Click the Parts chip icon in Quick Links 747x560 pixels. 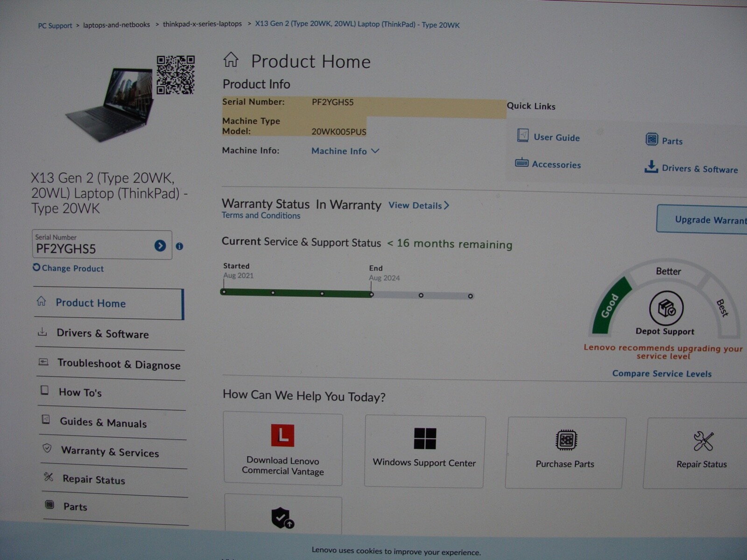tap(652, 139)
